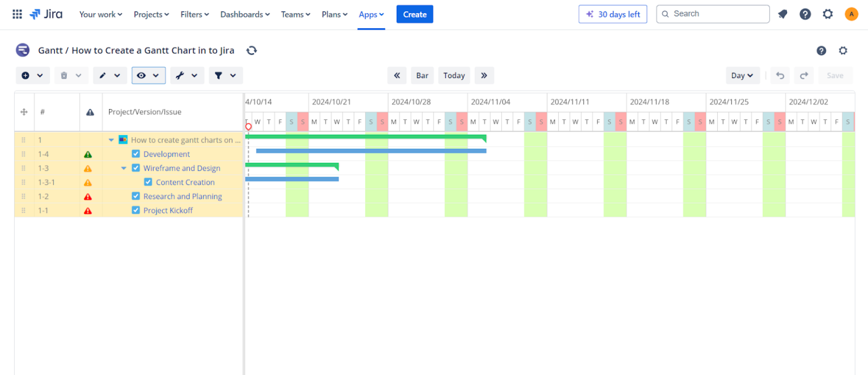Screen dimensions: 868x375
Task: Click the redo arrow icon
Action: tap(804, 75)
